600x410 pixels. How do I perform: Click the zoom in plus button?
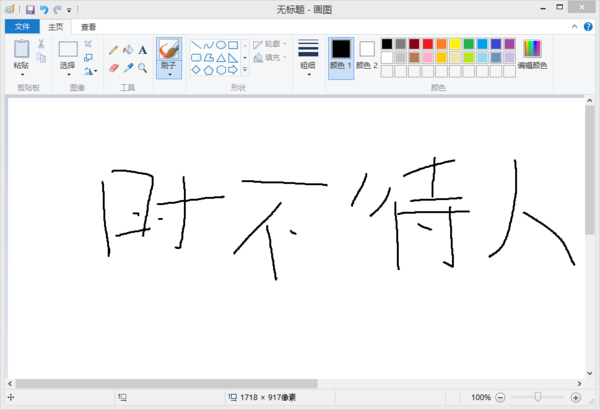tap(575, 397)
